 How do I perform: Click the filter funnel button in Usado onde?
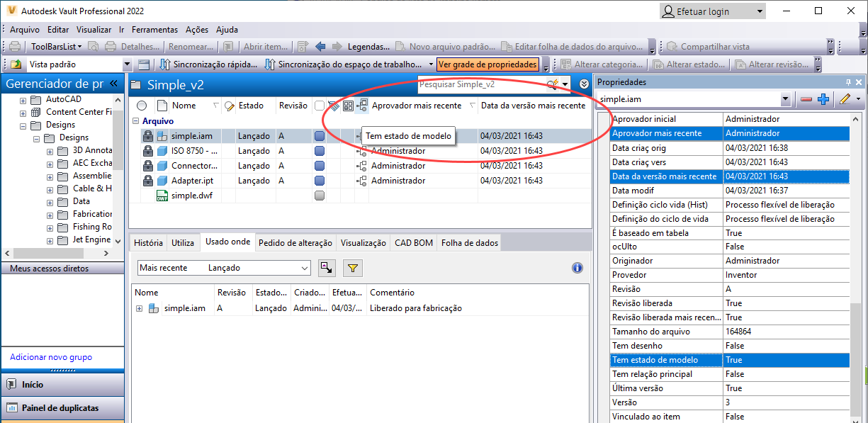click(x=352, y=268)
